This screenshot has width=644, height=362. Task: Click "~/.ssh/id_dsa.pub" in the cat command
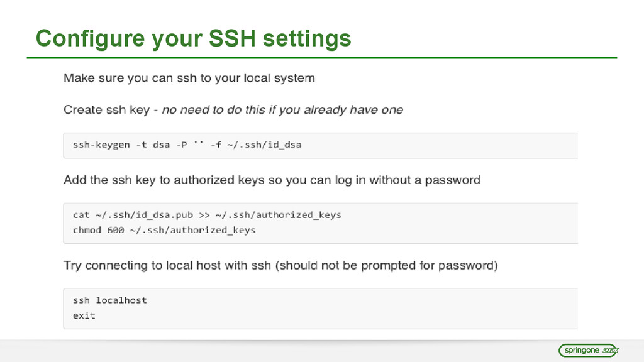coord(144,215)
